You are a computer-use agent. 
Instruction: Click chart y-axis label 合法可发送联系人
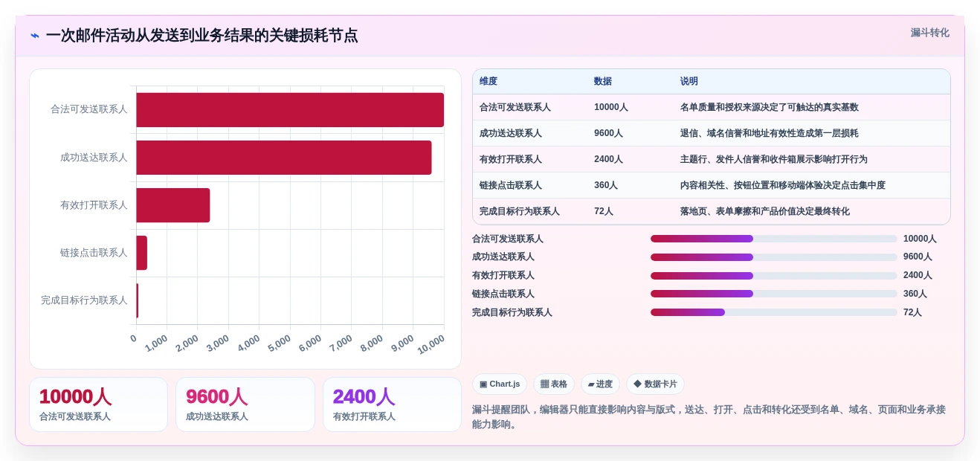click(89, 109)
